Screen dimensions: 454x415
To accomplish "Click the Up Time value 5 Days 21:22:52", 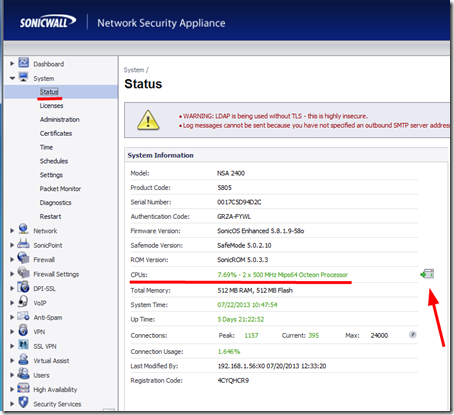I will pos(241,319).
